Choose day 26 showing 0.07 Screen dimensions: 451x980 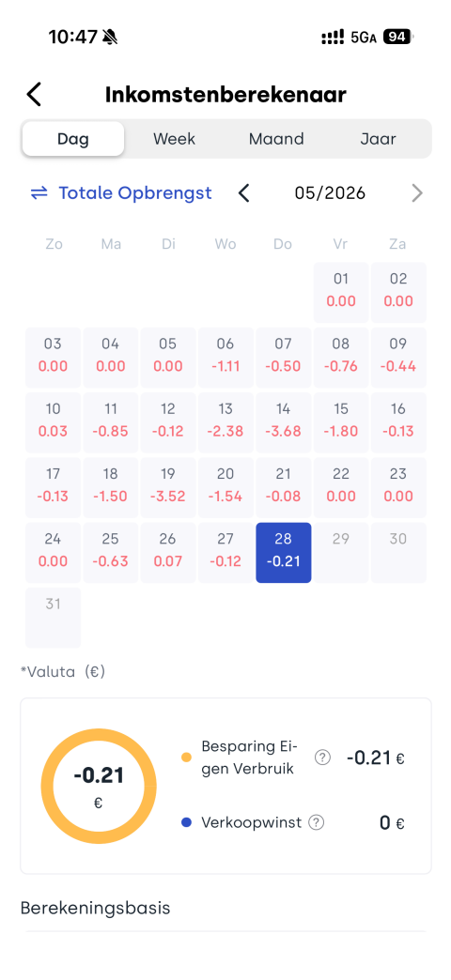pos(168,553)
